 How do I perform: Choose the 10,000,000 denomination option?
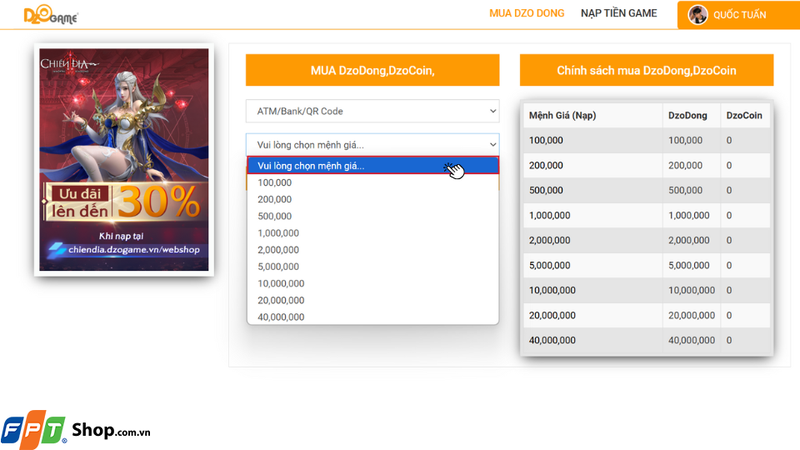pyautogui.click(x=372, y=284)
